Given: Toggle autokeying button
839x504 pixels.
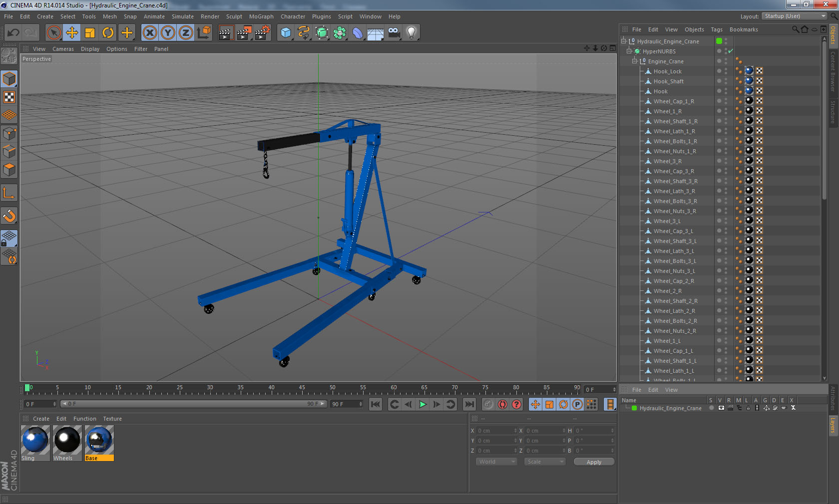Looking at the screenshot, I should point(502,404).
